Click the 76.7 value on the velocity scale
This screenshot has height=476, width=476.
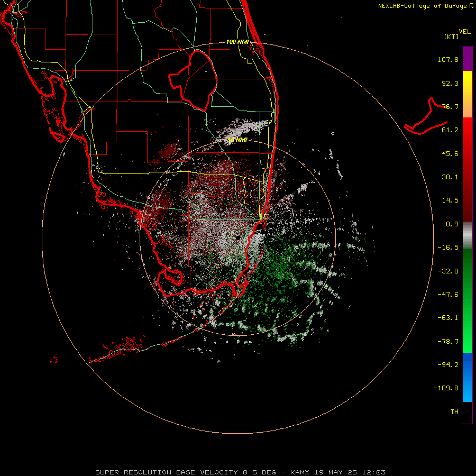click(450, 106)
